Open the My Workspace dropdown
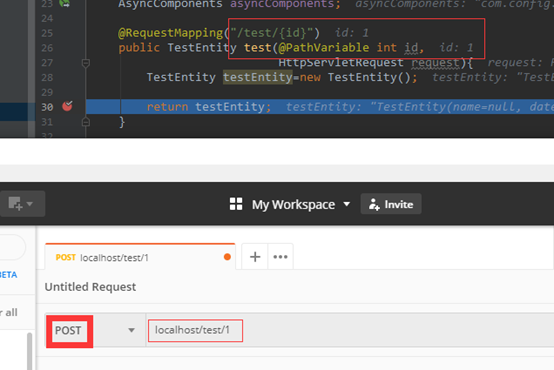 [300, 204]
